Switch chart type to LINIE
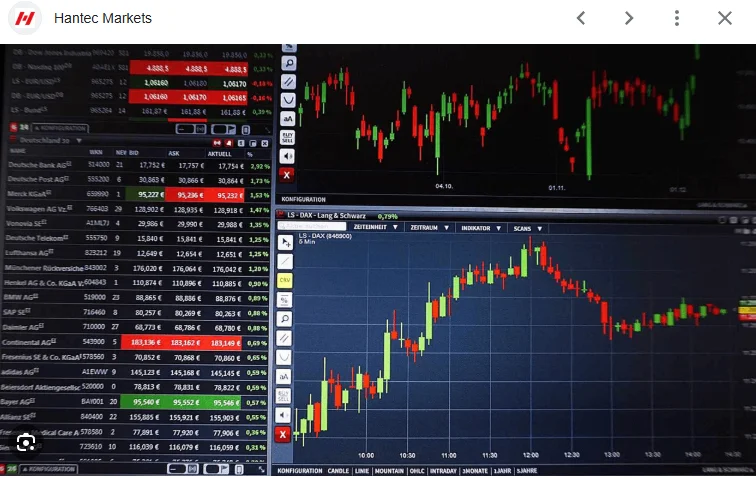Image resolution: width=756 pixels, height=478 pixels. (362, 471)
